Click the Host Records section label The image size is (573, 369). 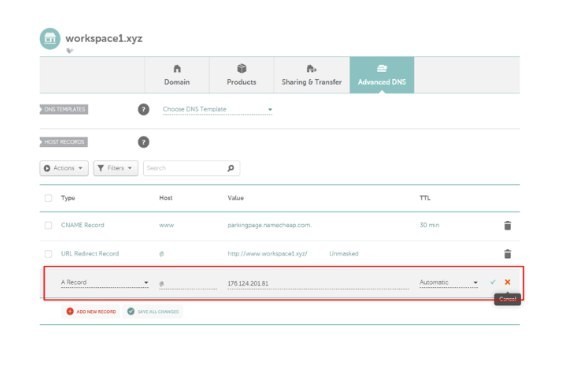tap(64, 142)
